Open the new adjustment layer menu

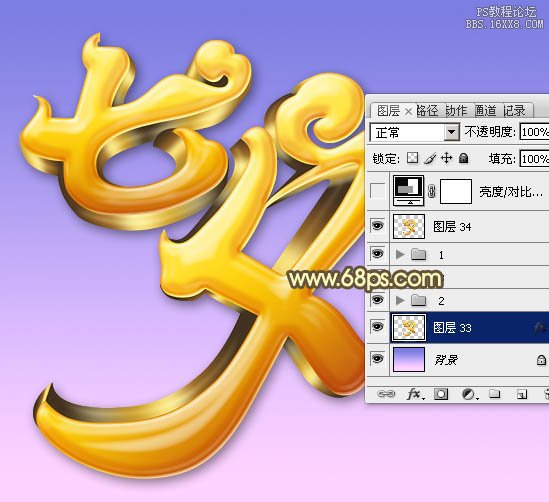469,395
